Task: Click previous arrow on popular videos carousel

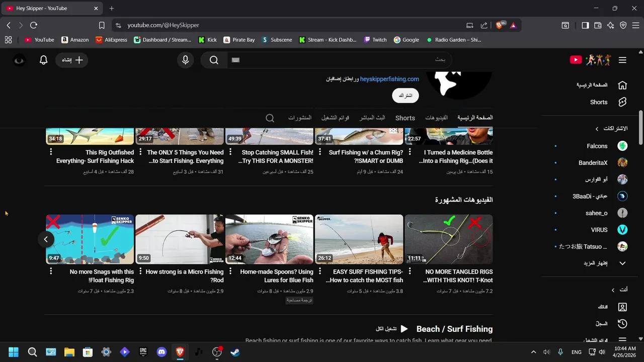Action: click(x=46, y=239)
